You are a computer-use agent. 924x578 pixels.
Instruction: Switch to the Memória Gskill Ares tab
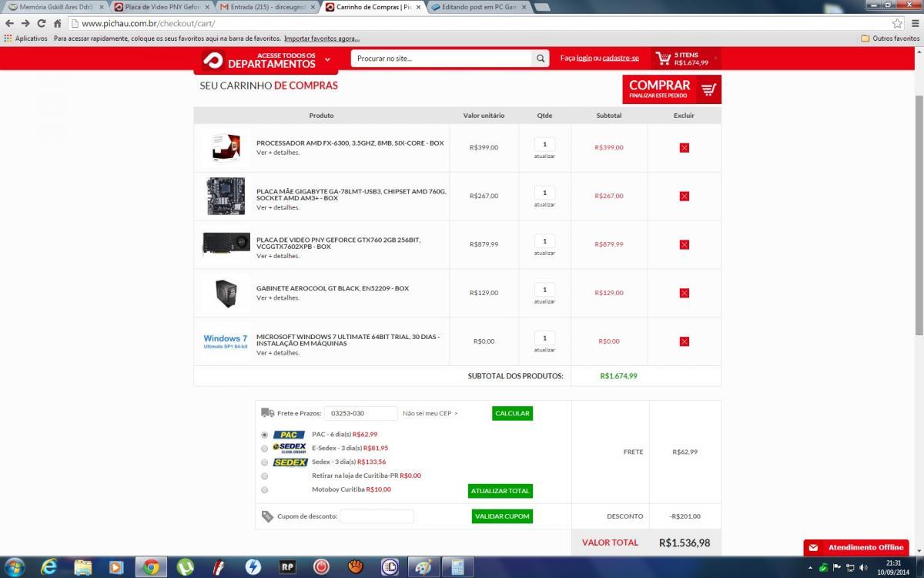[54, 7]
